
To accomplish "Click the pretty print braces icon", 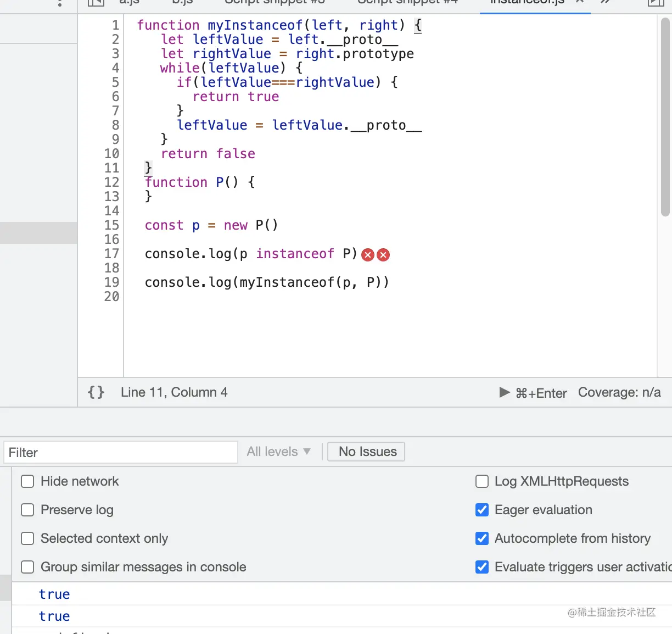I will (96, 392).
